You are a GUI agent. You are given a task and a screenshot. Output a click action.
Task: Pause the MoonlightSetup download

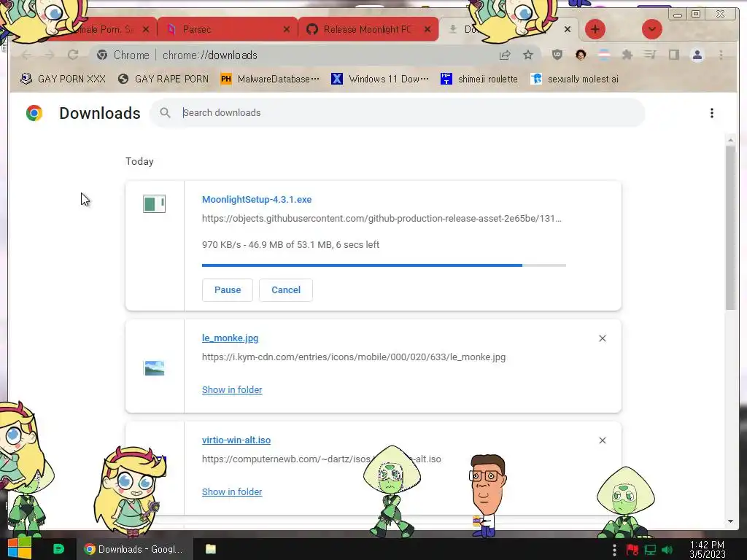pyautogui.click(x=228, y=290)
